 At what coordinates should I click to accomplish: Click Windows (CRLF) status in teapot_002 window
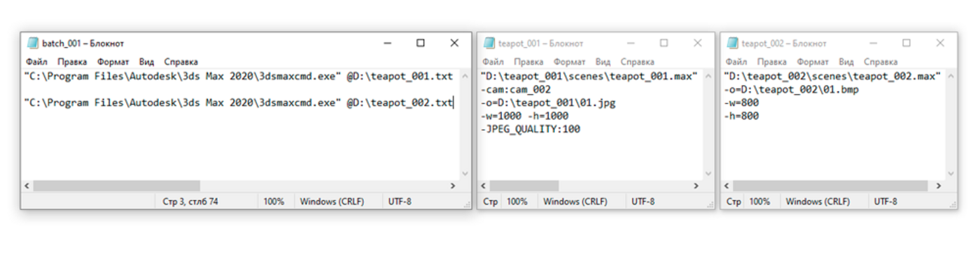click(x=818, y=202)
